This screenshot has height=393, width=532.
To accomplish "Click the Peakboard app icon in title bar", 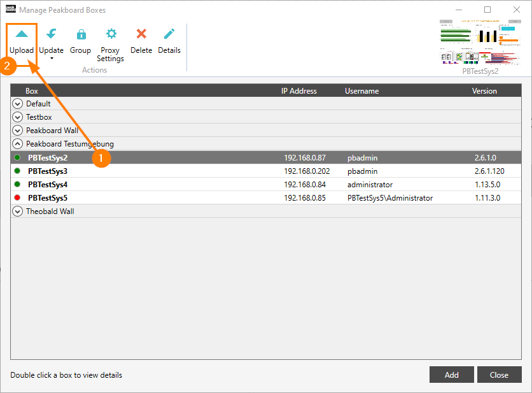I will (11, 9).
